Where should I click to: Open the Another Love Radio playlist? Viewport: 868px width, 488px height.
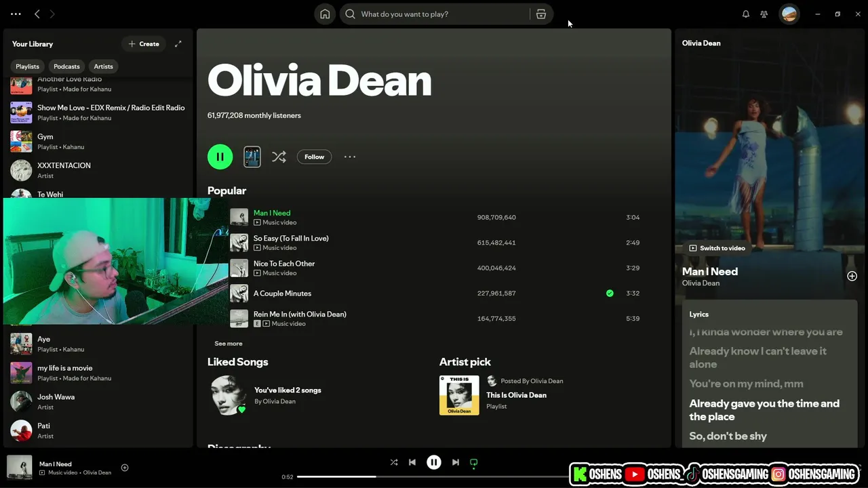point(98,84)
